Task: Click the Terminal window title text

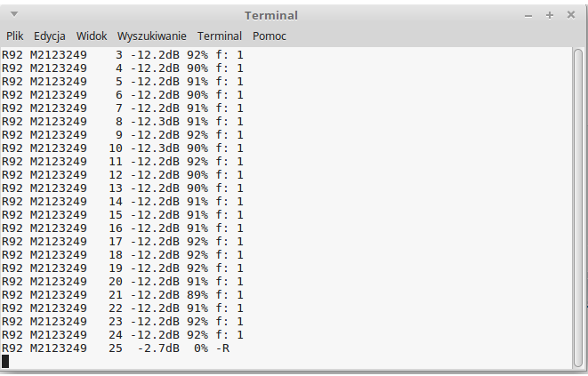Action: pos(271,16)
